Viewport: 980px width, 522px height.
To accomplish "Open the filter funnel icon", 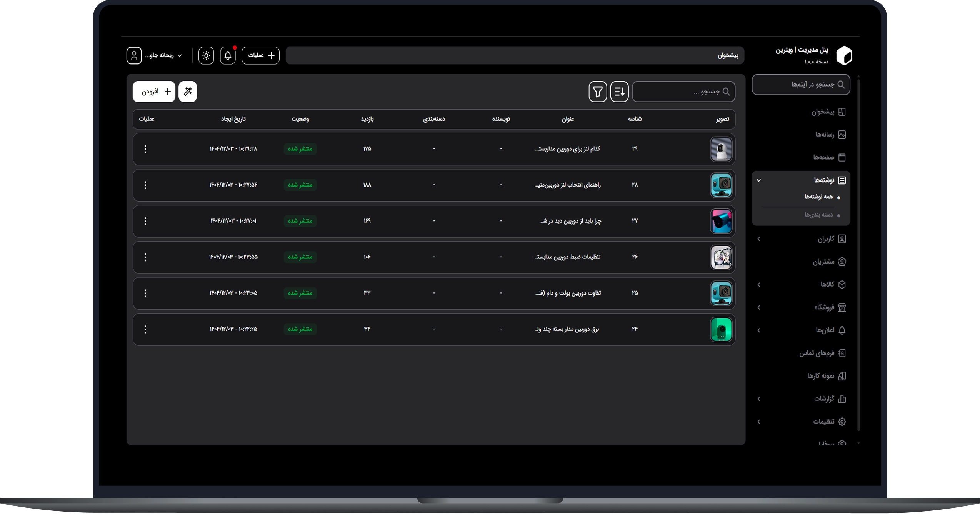I will pyautogui.click(x=598, y=92).
